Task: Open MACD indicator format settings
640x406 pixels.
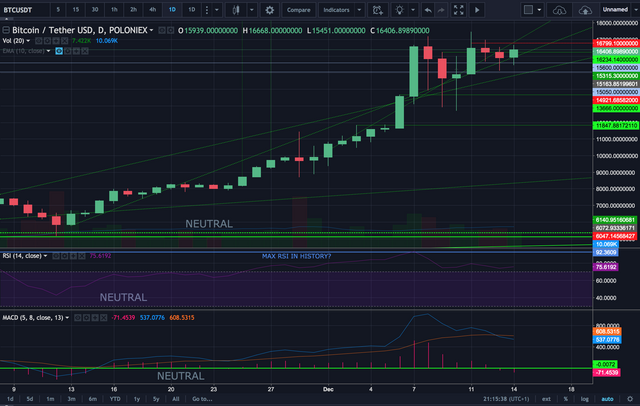Action: click(87, 317)
